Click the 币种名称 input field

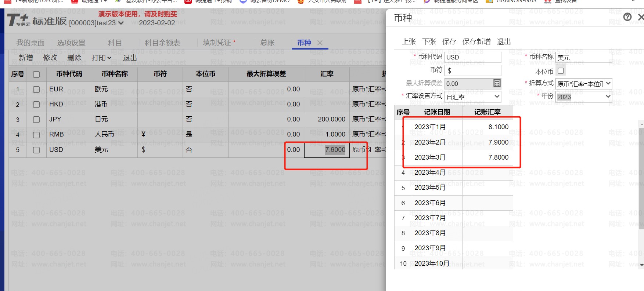click(583, 58)
